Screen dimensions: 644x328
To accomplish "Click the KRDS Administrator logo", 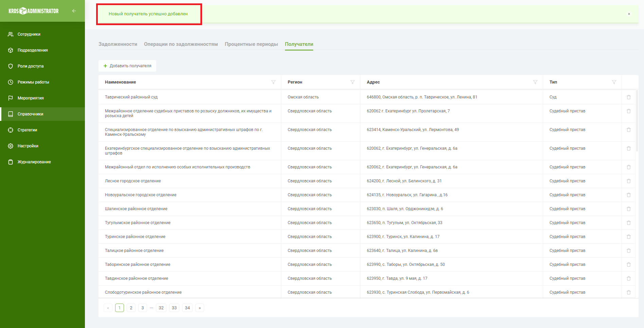I will pos(34,11).
